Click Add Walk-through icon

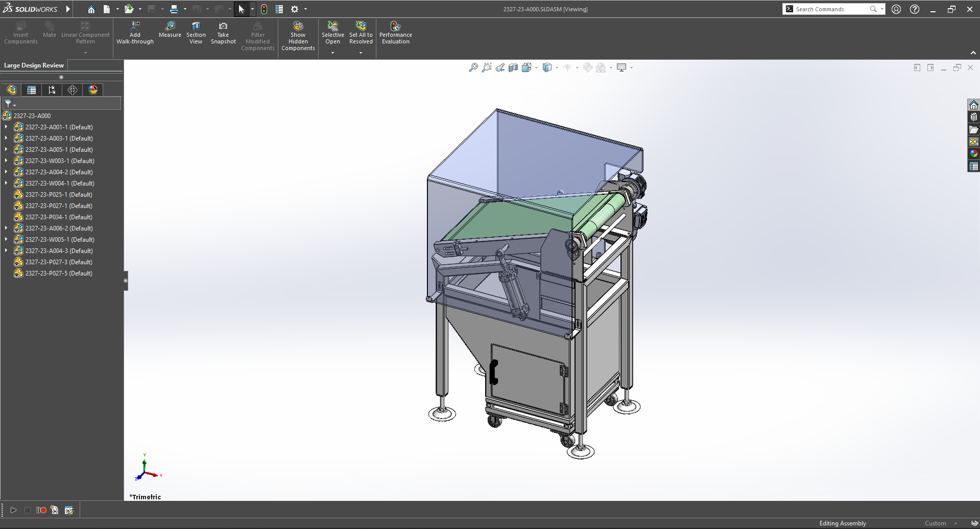[x=135, y=26]
